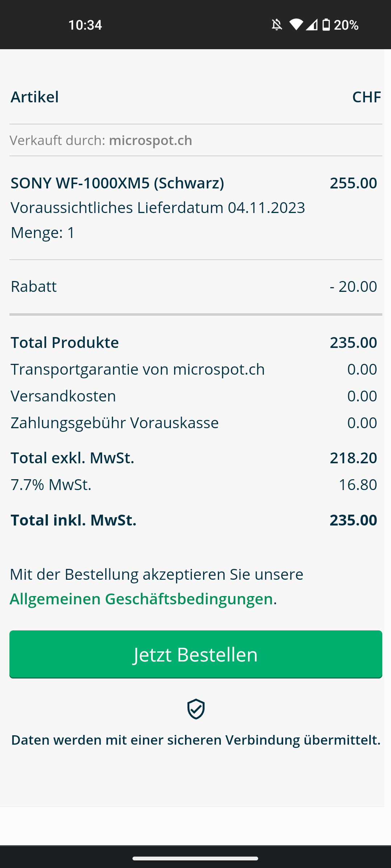Tap the mobile signal strength icon

tap(311, 25)
